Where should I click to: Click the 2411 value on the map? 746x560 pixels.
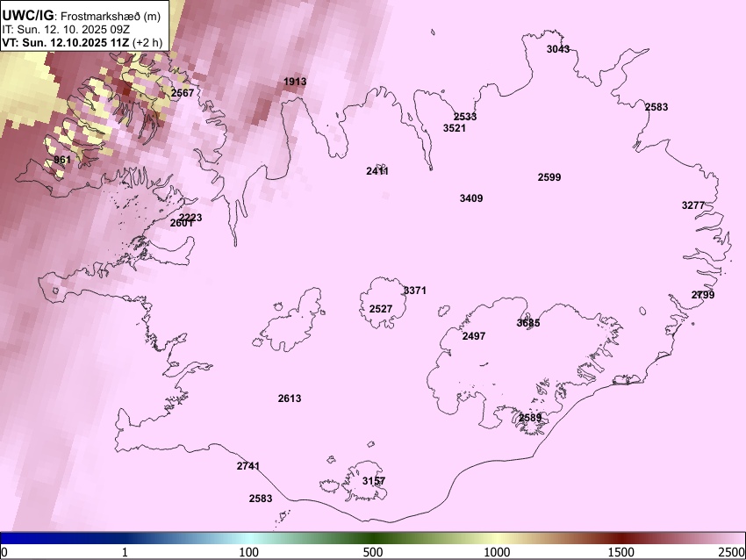pyautogui.click(x=377, y=171)
